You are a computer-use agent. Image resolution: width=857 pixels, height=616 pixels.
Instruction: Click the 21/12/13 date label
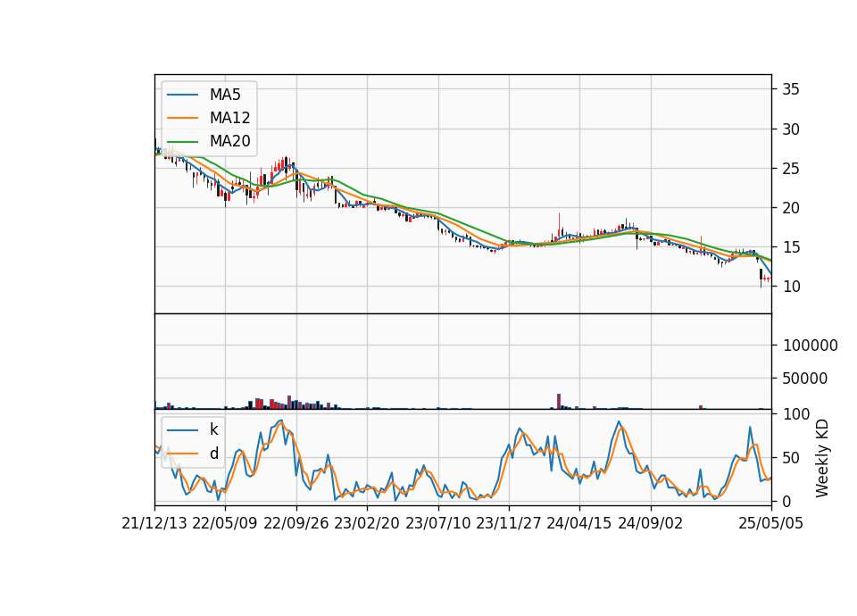[x=154, y=523]
